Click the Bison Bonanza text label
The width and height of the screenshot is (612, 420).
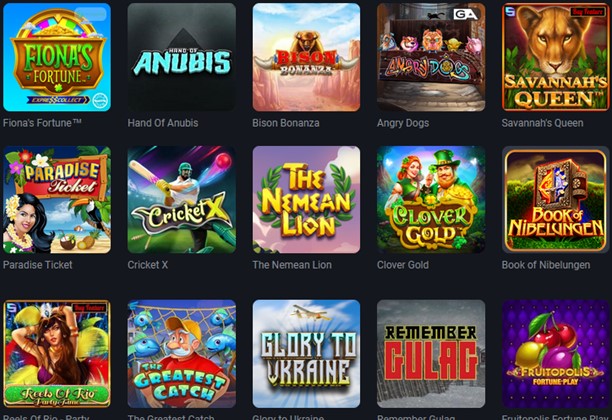pyautogui.click(x=286, y=123)
